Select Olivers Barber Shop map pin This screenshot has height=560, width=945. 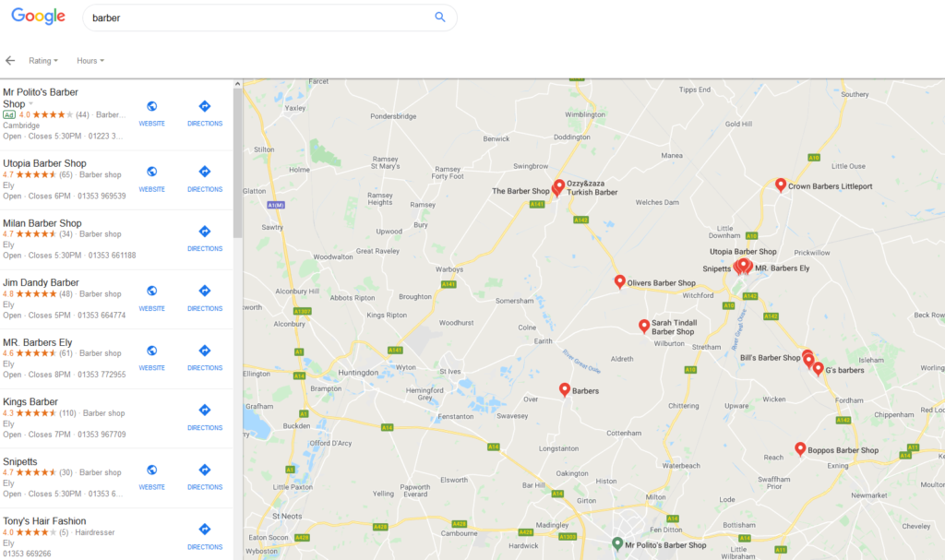620,281
